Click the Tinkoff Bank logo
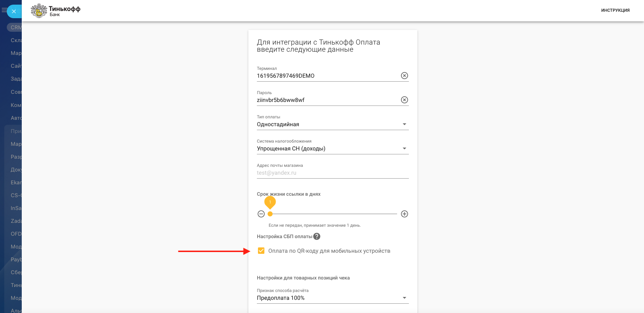 click(56, 11)
